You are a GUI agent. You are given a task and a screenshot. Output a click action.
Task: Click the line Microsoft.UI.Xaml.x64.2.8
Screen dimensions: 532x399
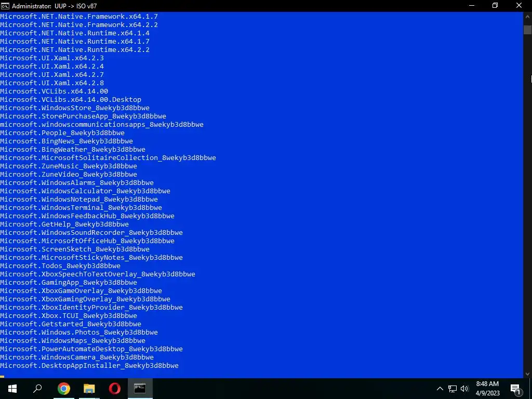[52, 83]
